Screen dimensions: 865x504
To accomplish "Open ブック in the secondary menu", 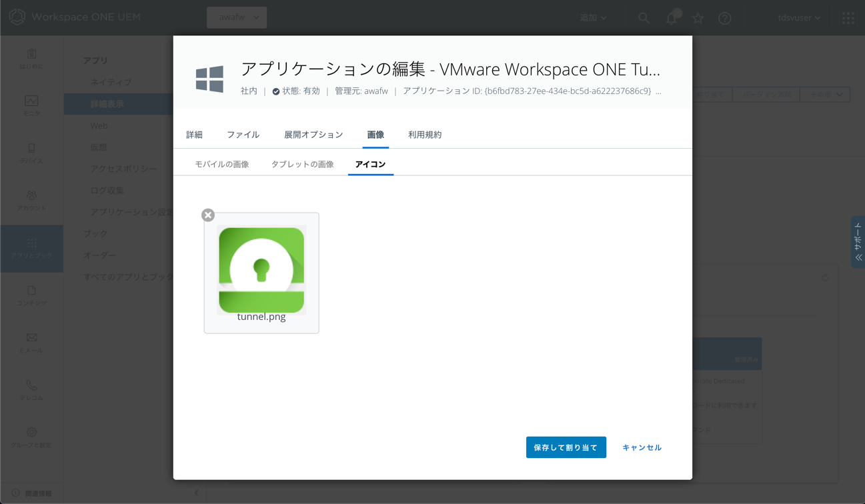I will pos(95,233).
